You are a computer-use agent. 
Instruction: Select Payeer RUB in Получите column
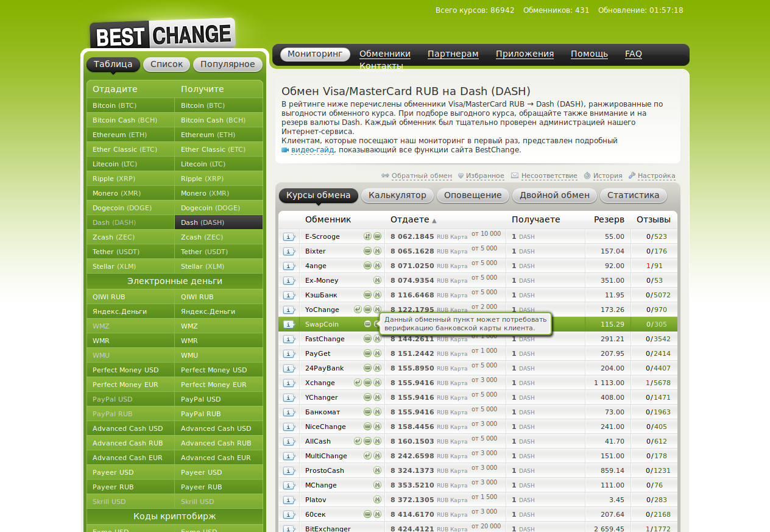pyautogui.click(x=219, y=487)
